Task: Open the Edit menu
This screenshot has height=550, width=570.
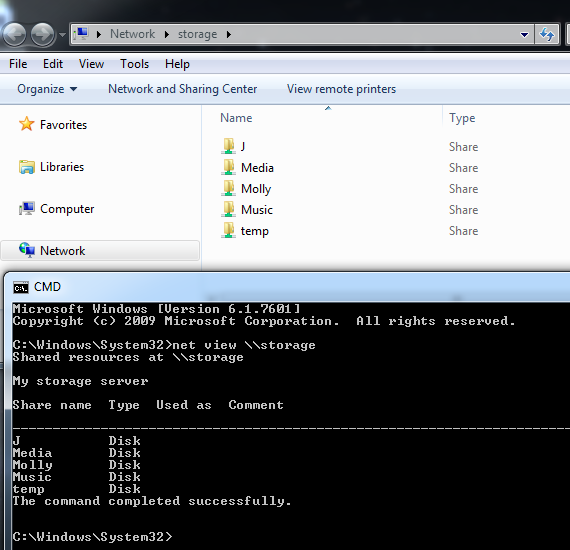Action: (53, 64)
